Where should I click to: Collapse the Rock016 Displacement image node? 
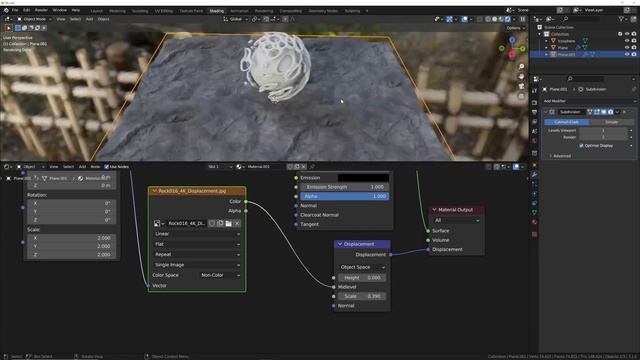click(155, 191)
